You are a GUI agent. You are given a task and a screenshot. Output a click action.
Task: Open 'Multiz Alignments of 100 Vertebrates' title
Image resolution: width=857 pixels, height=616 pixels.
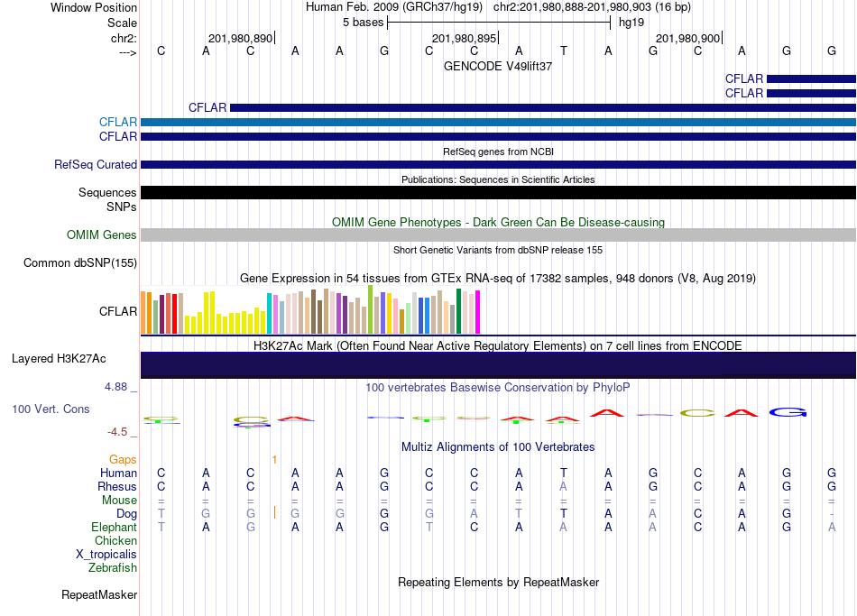[x=498, y=447]
